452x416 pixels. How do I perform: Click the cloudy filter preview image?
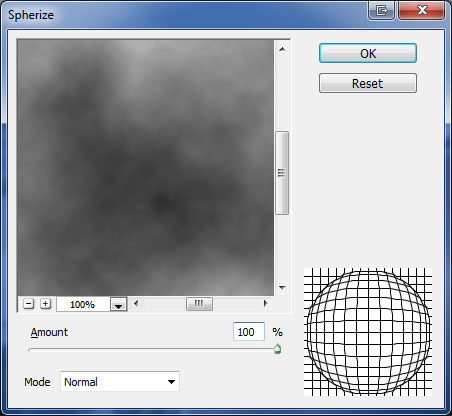146,168
